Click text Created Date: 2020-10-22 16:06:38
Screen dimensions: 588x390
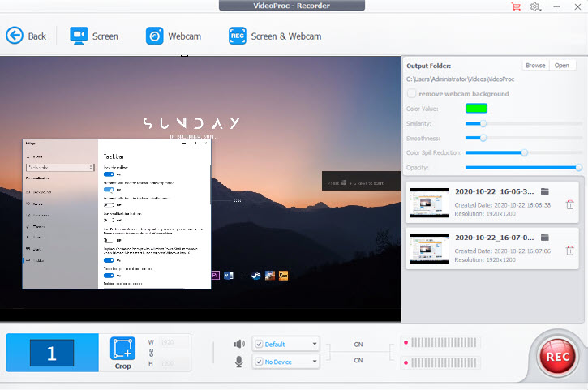point(503,205)
